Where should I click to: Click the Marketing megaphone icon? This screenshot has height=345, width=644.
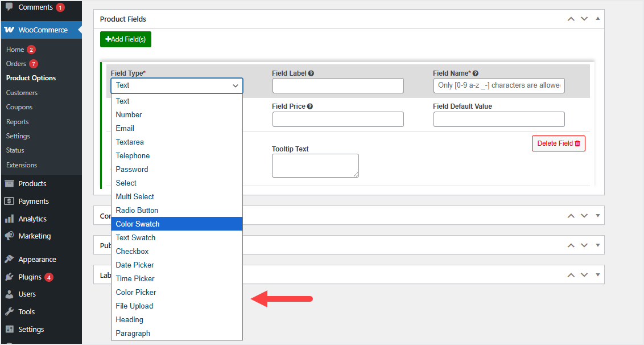tap(9, 236)
